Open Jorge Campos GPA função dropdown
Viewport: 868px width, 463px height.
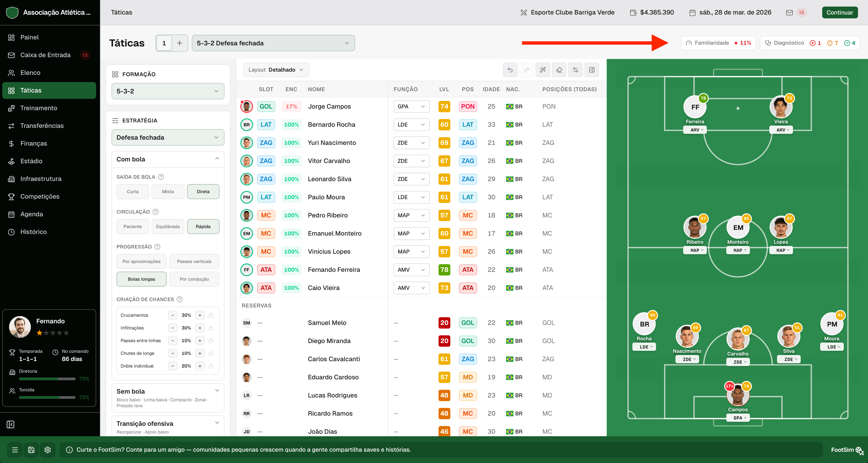click(411, 107)
